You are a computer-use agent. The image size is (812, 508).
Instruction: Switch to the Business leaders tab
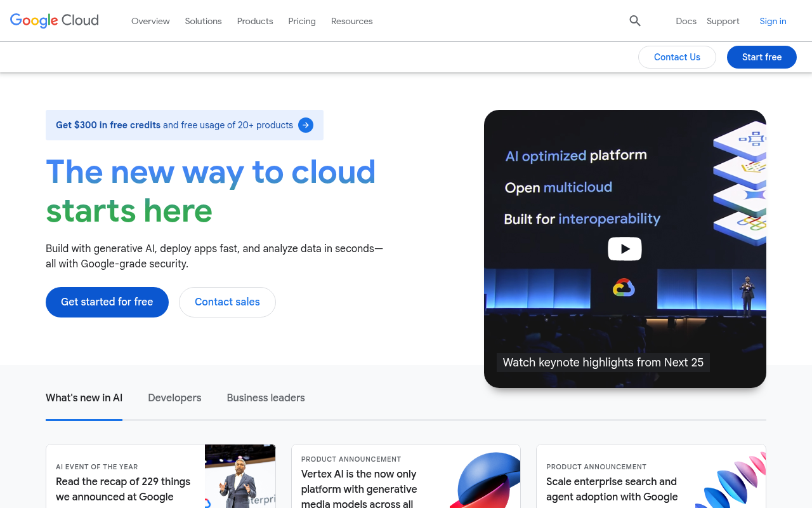pyautogui.click(x=266, y=398)
